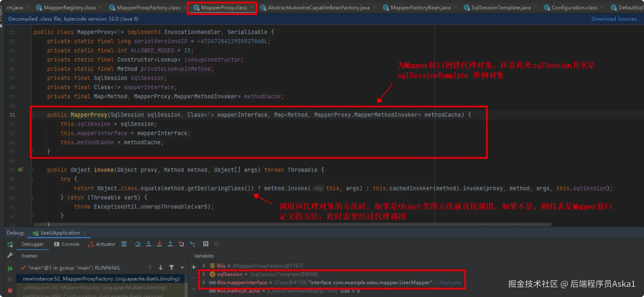Click the frames filter funnel icon

pyautogui.click(x=171, y=268)
